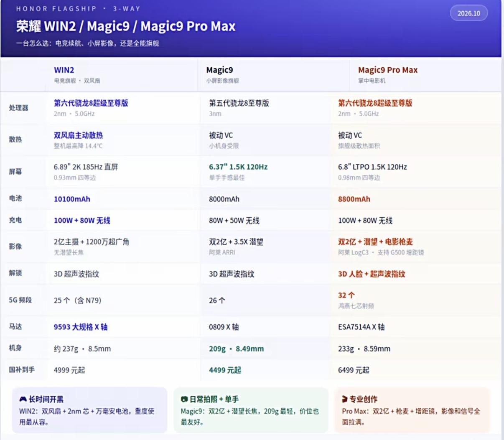The image size is (504, 440).
Task: Open the 专业创作 recommendation card
Action: pos(412,410)
